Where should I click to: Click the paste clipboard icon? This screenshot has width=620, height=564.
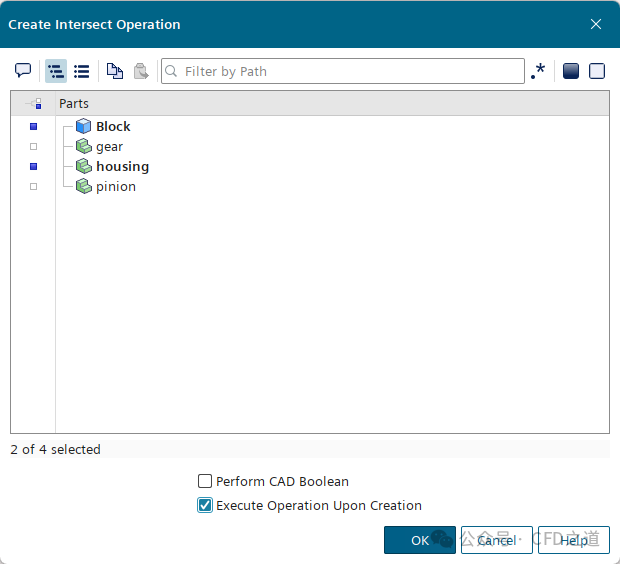click(141, 71)
